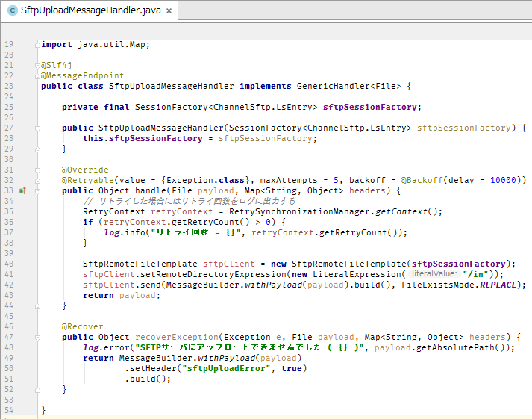Click the "/in" string literal
This screenshot has height=419, width=532.
click(476, 274)
